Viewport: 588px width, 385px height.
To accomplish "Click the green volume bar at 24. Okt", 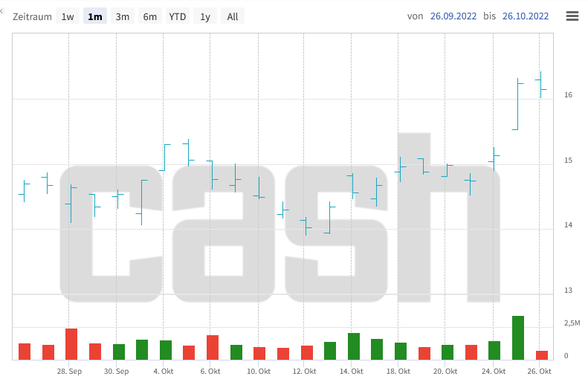I will (x=494, y=351).
